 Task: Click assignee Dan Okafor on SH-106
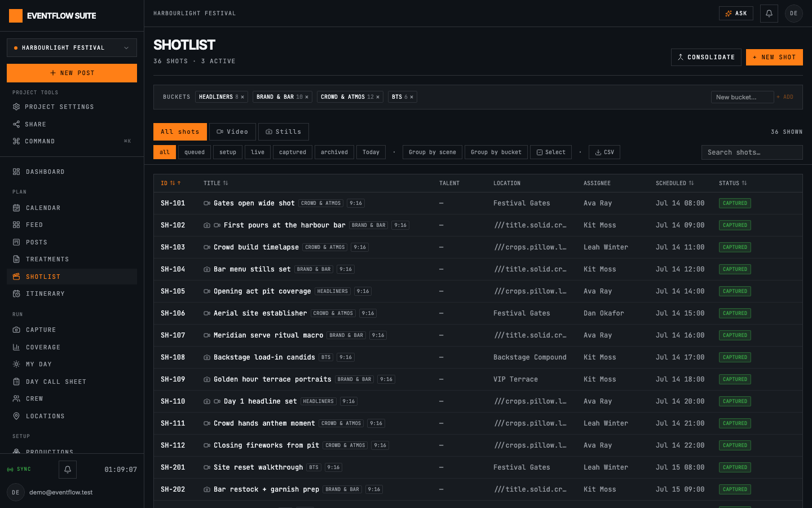[603, 313]
